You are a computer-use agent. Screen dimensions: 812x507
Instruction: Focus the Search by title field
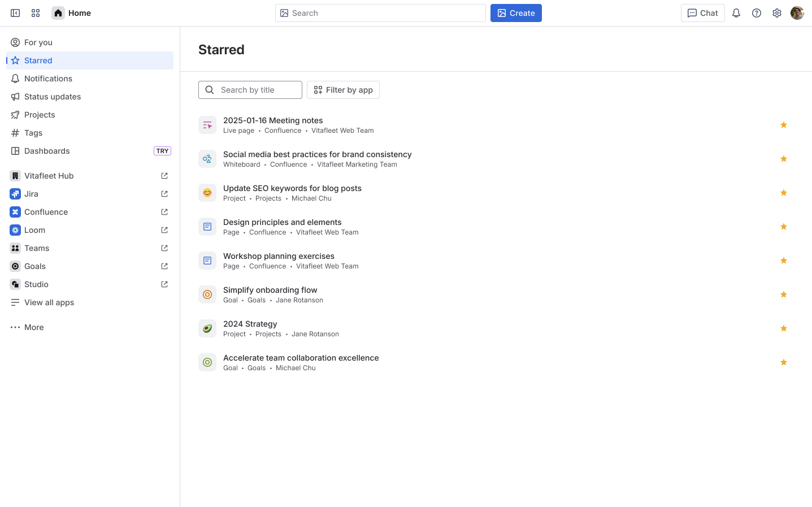250,90
